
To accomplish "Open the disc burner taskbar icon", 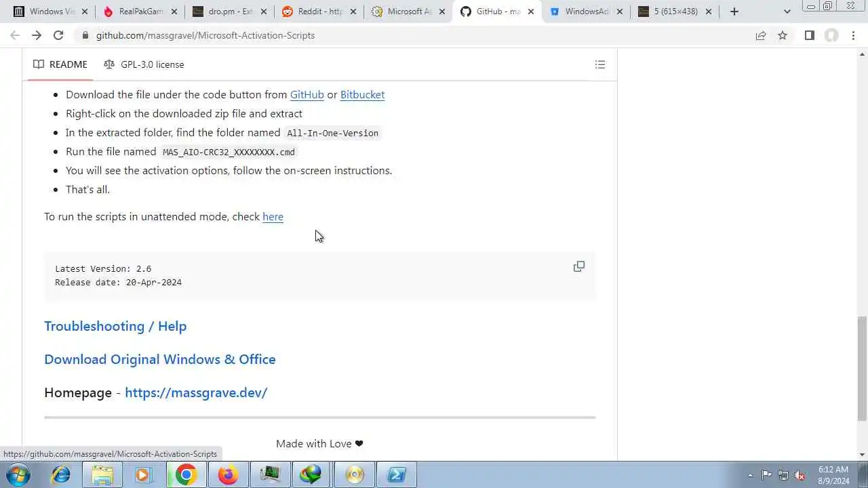I will 354,474.
